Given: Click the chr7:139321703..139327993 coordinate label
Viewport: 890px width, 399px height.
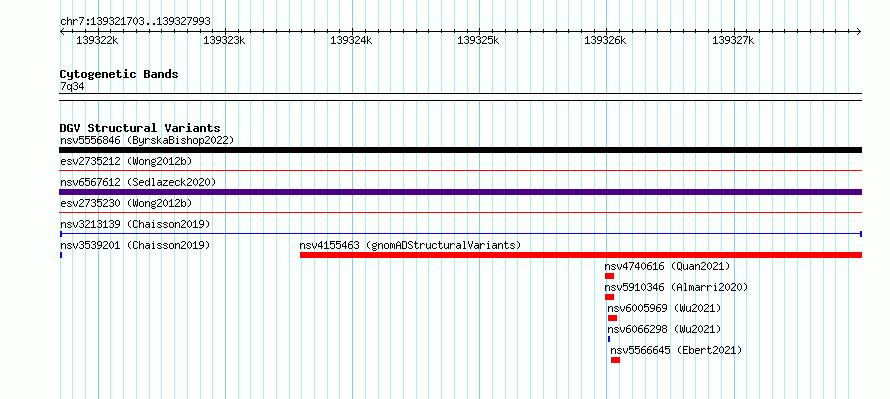Looking at the screenshot, I should pos(135,21).
